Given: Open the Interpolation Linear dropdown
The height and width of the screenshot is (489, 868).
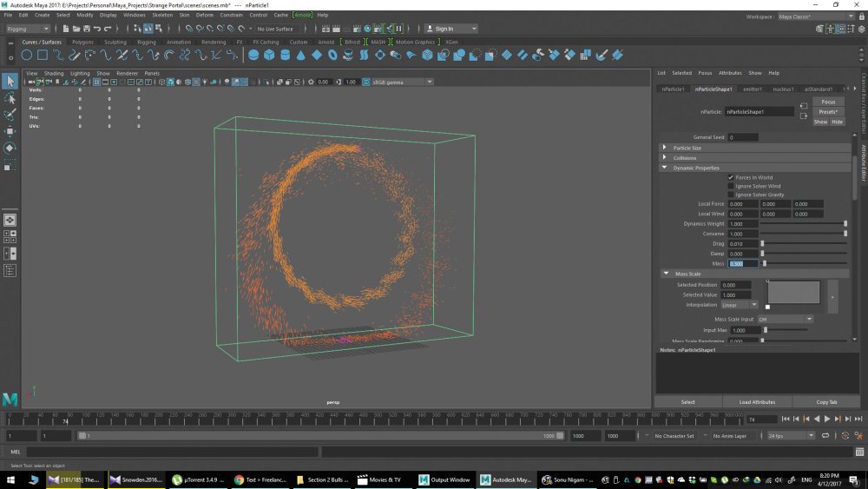Looking at the screenshot, I should pos(739,305).
